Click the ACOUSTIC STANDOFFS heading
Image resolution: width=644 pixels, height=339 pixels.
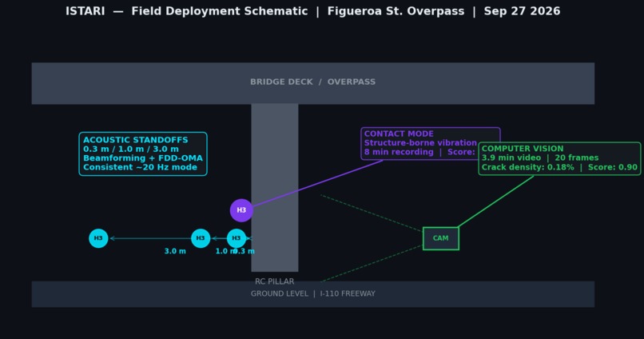point(136,140)
